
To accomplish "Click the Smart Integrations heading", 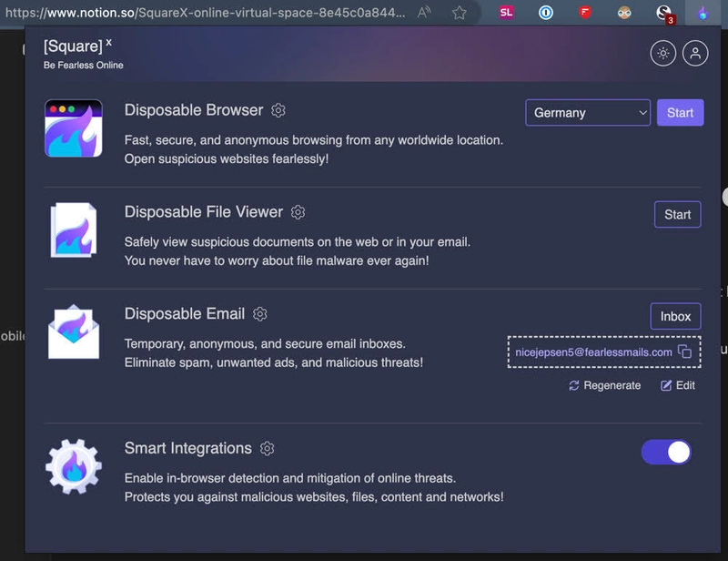I will point(188,448).
